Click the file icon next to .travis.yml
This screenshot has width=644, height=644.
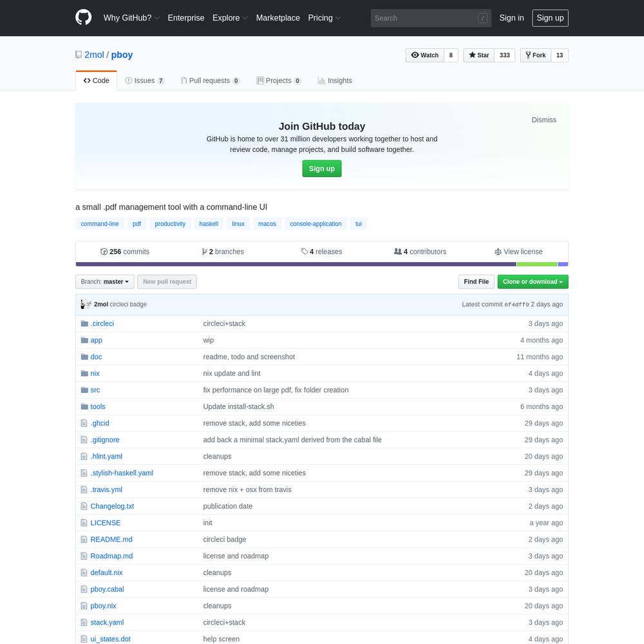click(84, 489)
